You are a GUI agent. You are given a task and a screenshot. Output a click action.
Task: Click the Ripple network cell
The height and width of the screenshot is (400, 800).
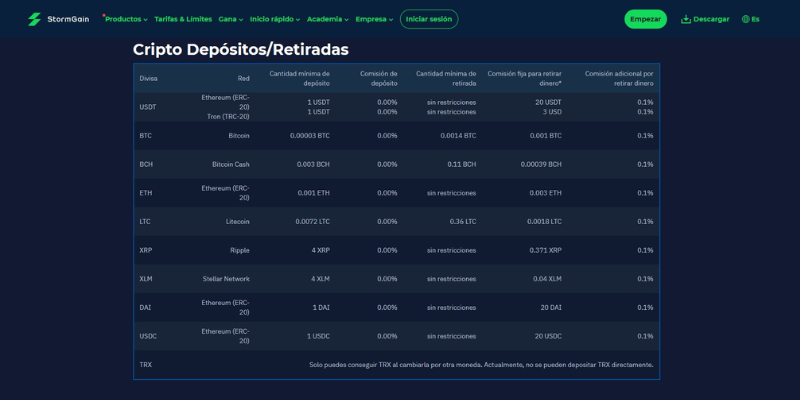click(x=240, y=250)
